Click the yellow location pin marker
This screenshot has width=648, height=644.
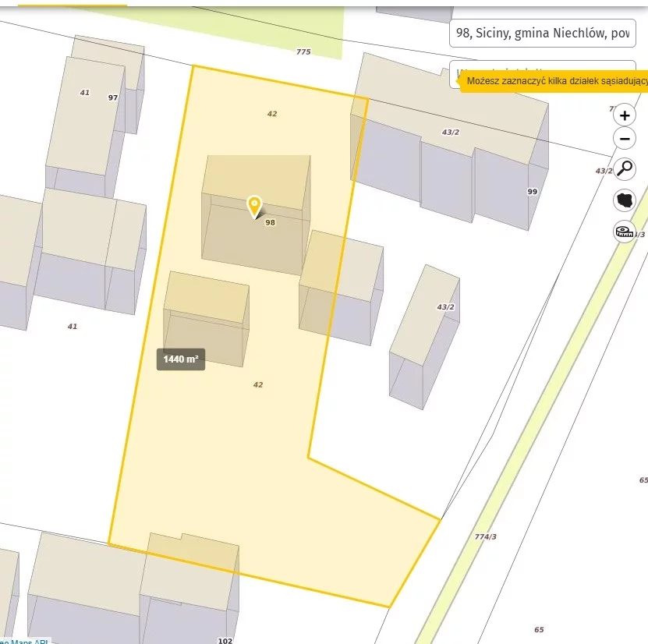point(254,207)
